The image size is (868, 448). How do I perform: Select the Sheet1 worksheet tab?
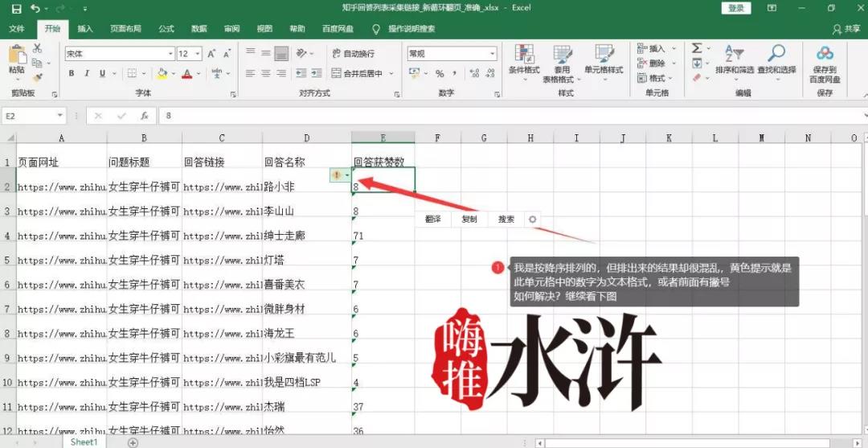(84, 442)
